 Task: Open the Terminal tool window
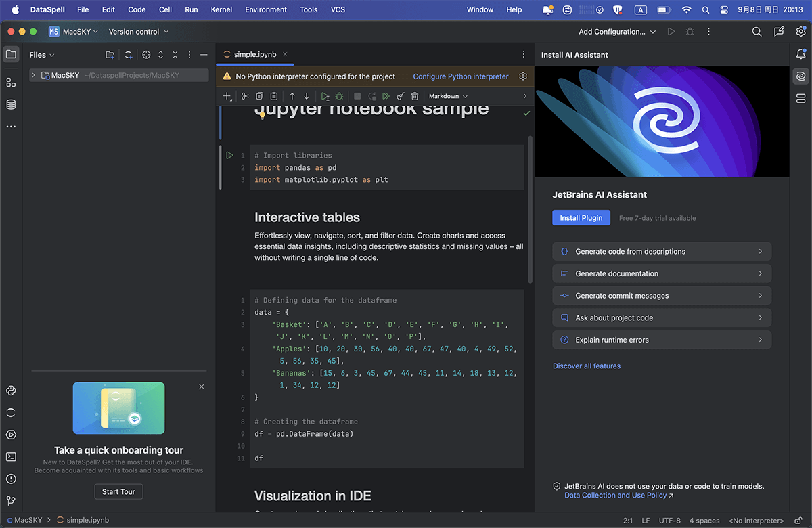click(11, 457)
